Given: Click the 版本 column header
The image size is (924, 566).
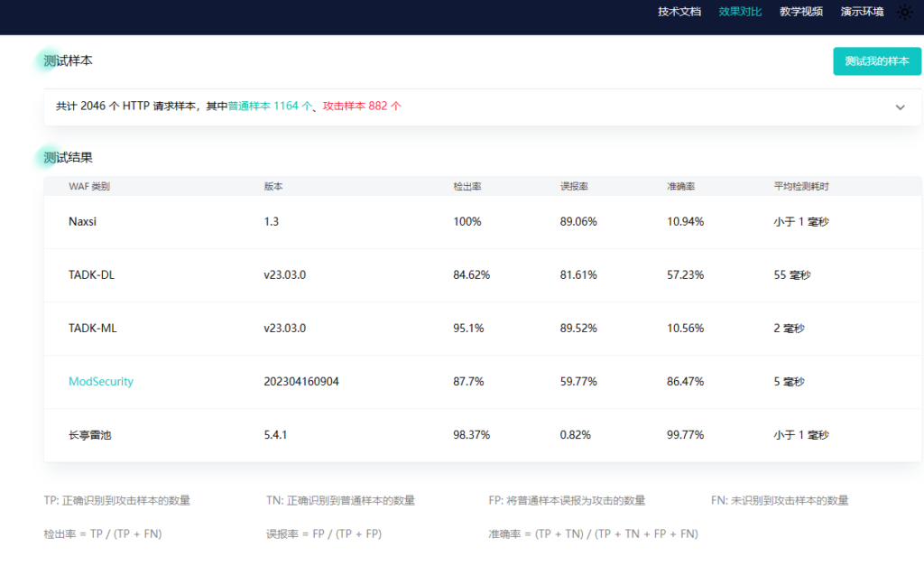Looking at the screenshot, I should [x=273, y=186].
